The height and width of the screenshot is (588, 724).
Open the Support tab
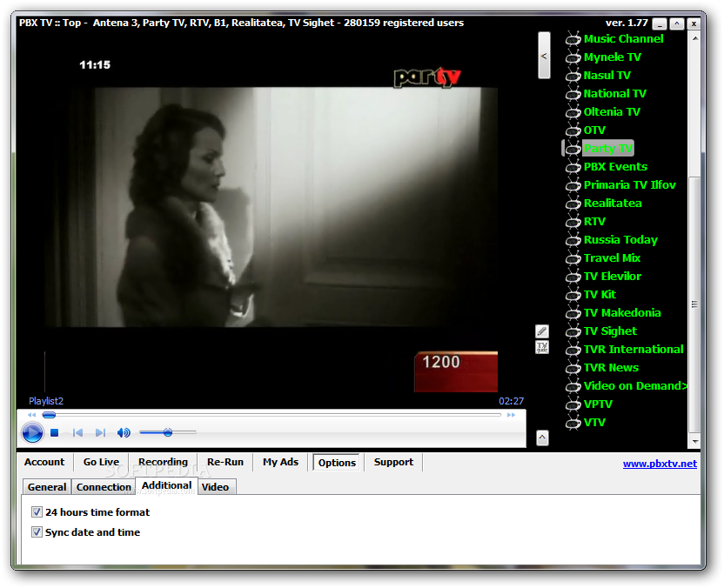(x=393, y=462)
